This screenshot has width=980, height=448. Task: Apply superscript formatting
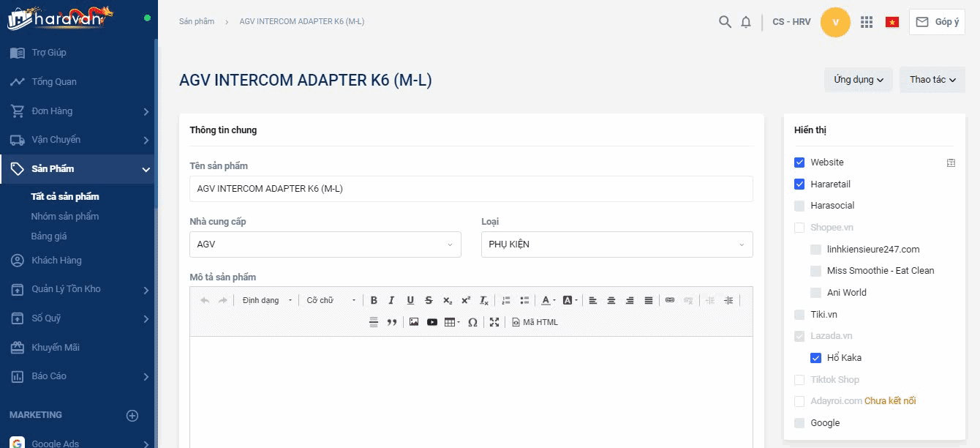(466, 300)
